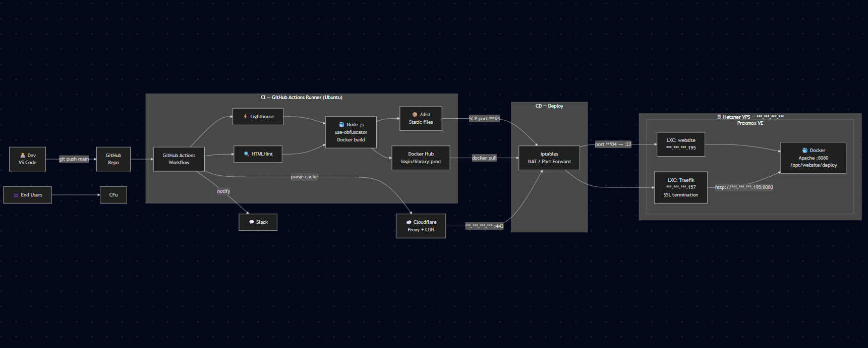Select the iptables NAT / Port Forward node

point(549,158)
